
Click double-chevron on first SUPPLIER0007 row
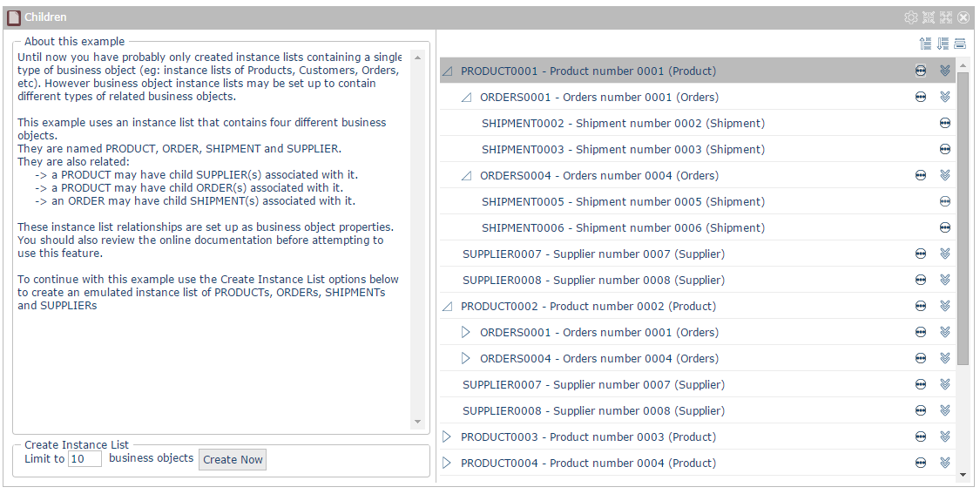945,254
